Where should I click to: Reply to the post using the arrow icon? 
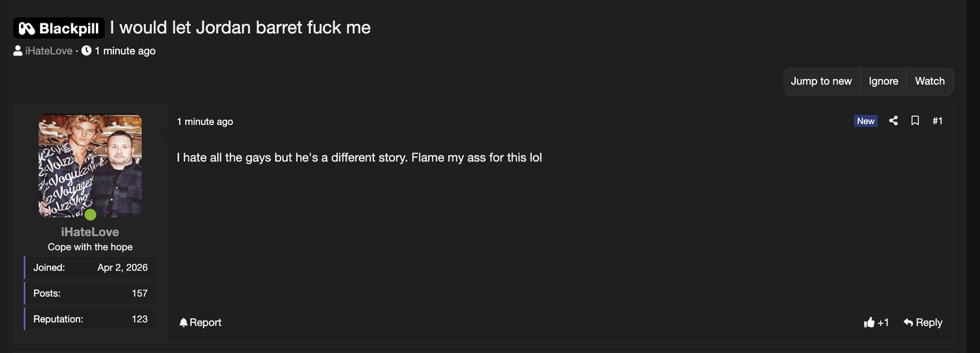pos(909,323)
